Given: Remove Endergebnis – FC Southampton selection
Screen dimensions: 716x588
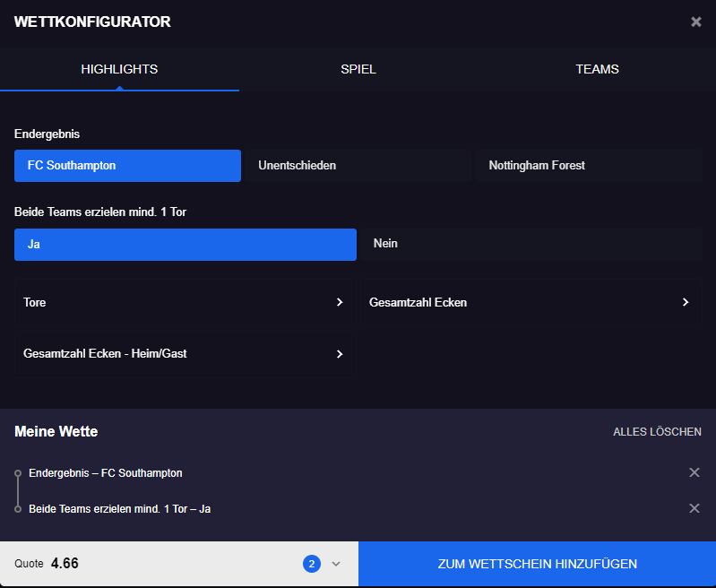Looking at the screenshot, I should pyautogui.click(x=694, y=472).
